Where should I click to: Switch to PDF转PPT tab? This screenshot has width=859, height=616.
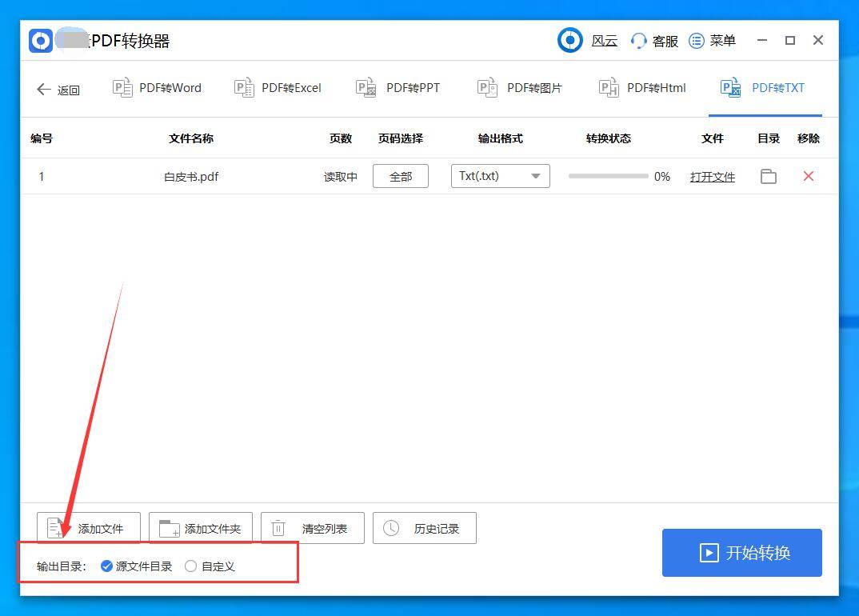(x=398, y=88)
